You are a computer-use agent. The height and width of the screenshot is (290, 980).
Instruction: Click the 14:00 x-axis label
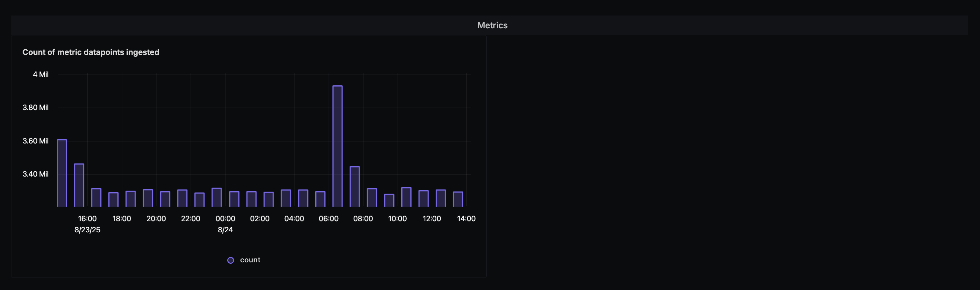pos(466,219)
